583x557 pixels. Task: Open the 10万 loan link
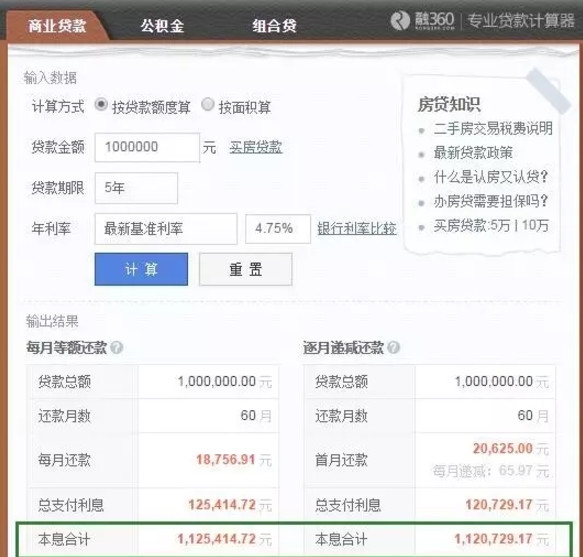tap(535, 225)
